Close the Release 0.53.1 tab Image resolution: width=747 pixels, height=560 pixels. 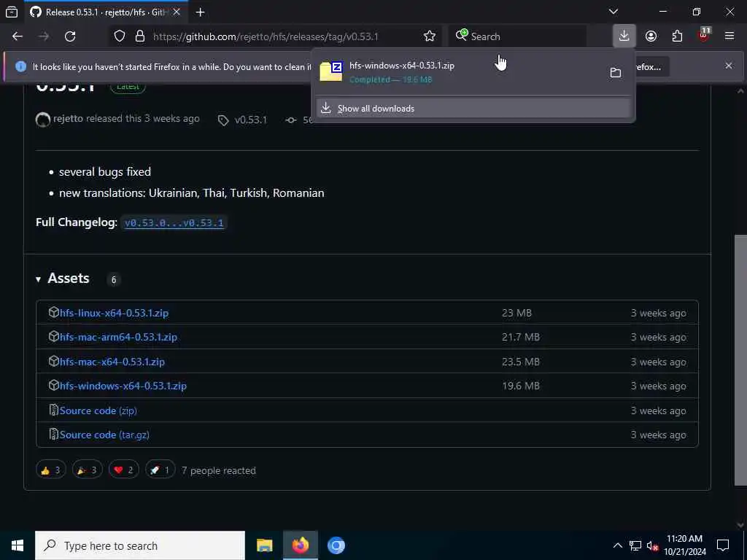(x=177, y=12)
